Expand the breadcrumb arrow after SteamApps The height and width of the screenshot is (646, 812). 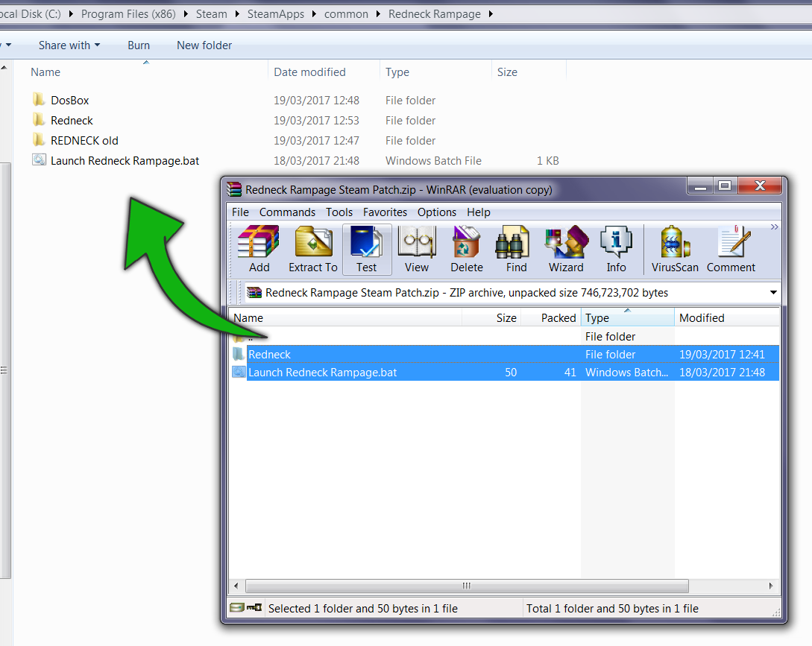314,14
